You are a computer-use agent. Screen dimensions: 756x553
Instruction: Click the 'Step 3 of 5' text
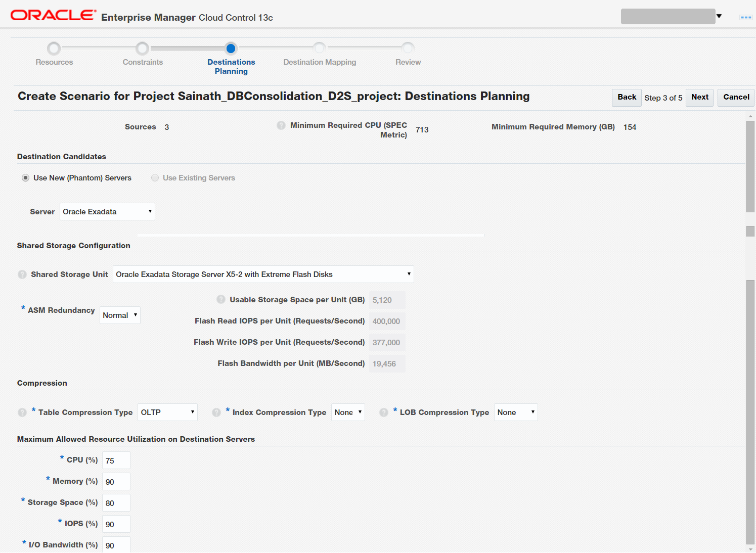pyautogui.click(x=663, y=98)
